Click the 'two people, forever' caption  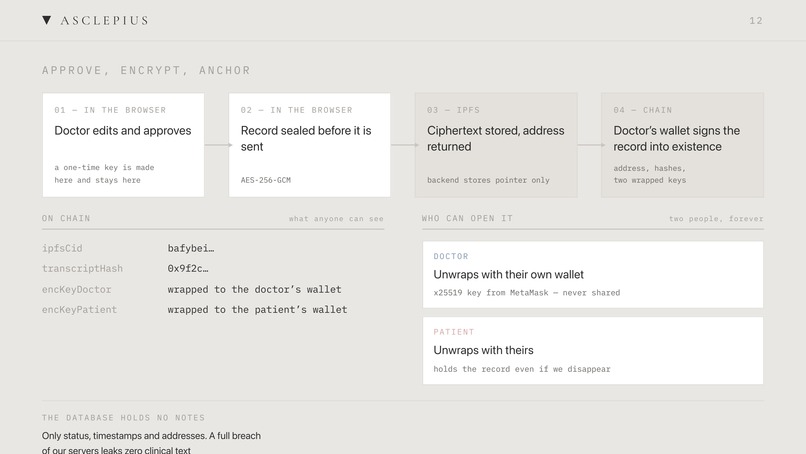[x=716, y=219]
